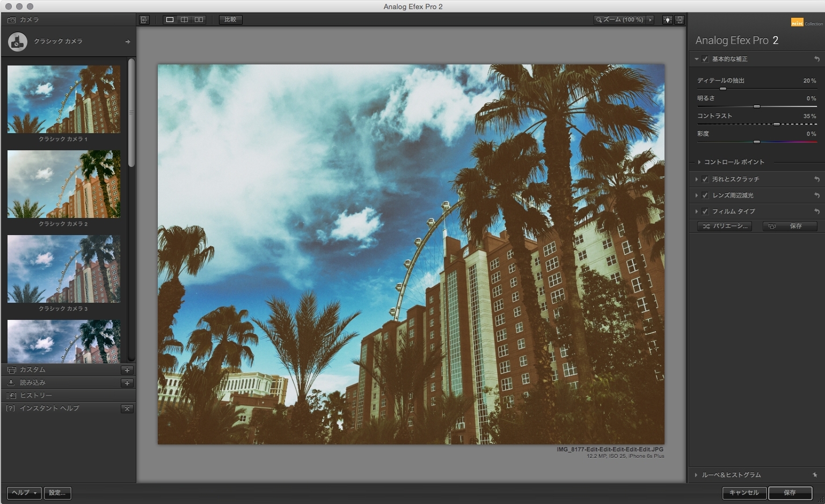This screenshot has width=825, height=504.
Task: Toggle the background brightness lightbulb icon
Action: tap(667, 20)
